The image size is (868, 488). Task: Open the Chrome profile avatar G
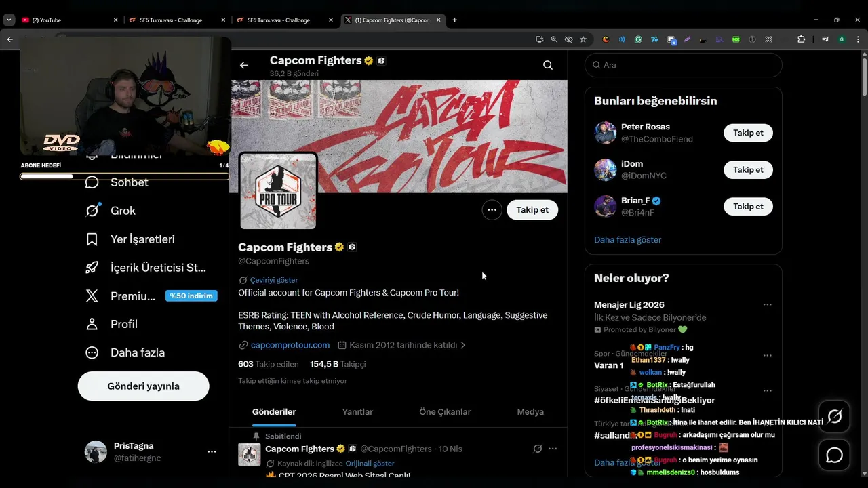coord(842,39)
